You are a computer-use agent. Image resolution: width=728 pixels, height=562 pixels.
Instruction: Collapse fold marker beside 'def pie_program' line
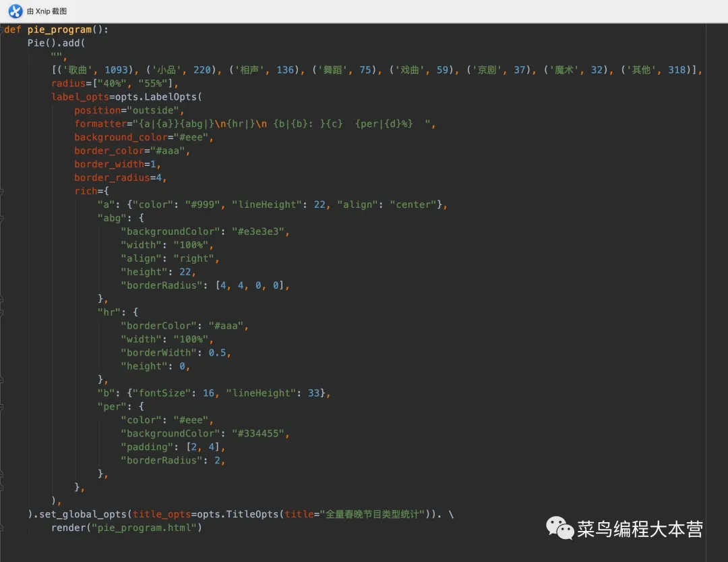point(1,30)
